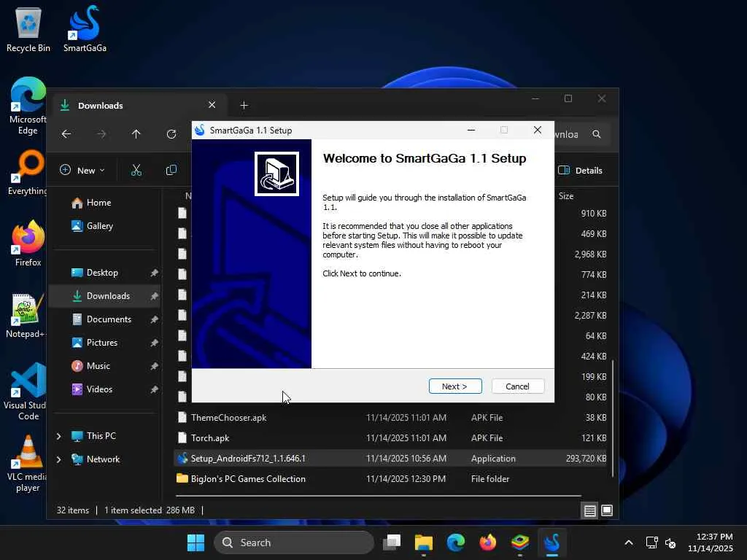Open VLC media player shortcut
Image resolution: width=747 pixels, height=560 pixels.
tap(28, 463)
